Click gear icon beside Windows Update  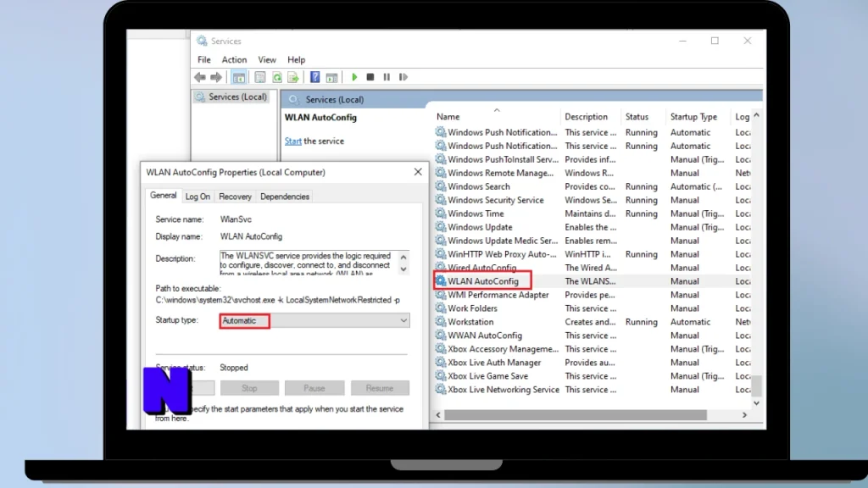441,227
